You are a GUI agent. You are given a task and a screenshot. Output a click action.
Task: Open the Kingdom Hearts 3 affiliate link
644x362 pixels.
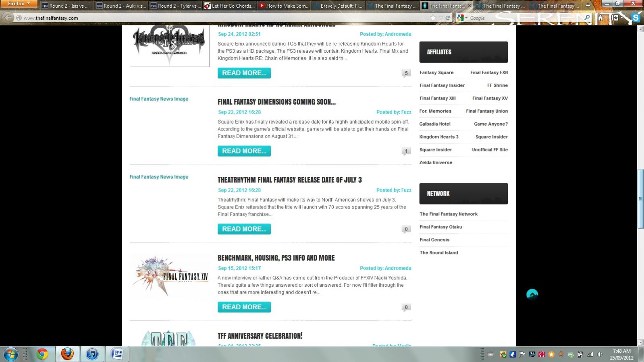pos(439,137)
